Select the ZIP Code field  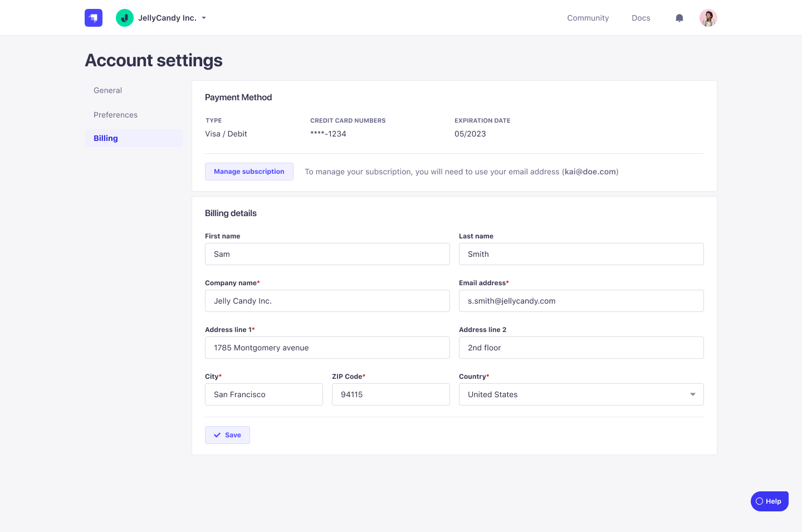390,394
